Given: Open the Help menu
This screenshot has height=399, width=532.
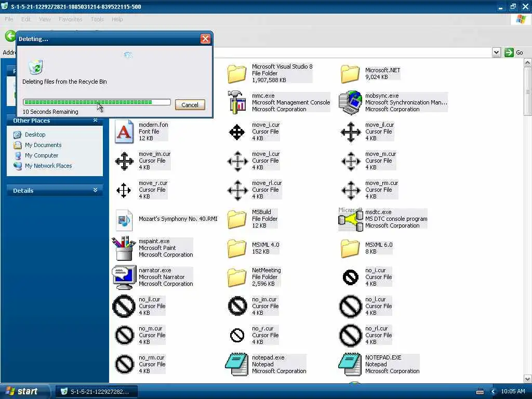Looking at the screenshot, I should pos(117,19).
